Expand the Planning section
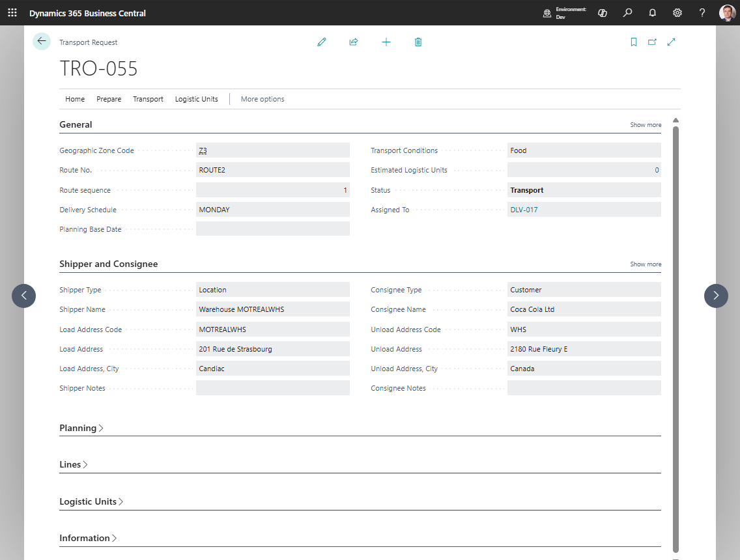This screenshot has width=740, height=560. pos(81,428)
